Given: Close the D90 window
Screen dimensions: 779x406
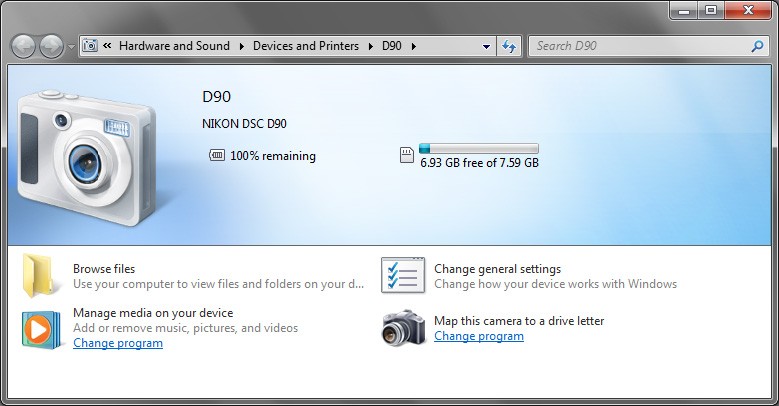Looking at the screenshot, I should (x=748, y=10).
